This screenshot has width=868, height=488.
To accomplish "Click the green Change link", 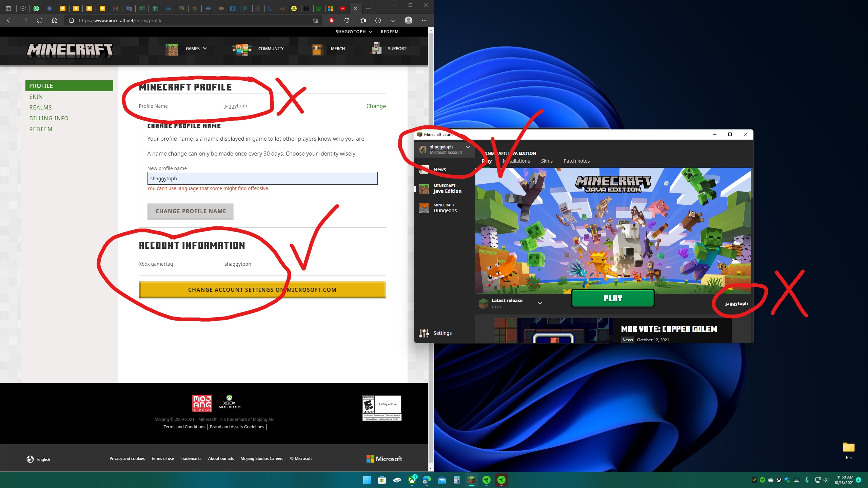I will tap(376, 106).
